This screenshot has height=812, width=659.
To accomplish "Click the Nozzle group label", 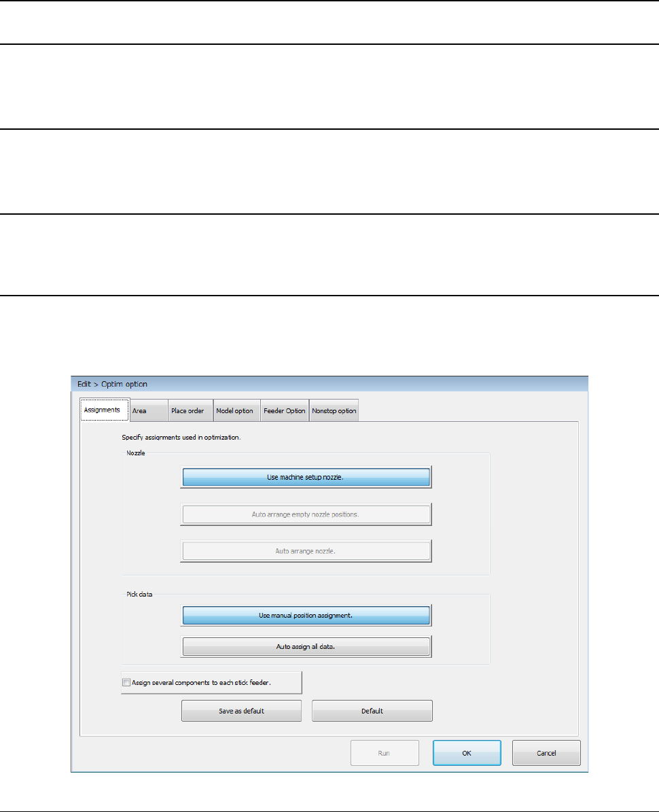I will coord(136,453).
